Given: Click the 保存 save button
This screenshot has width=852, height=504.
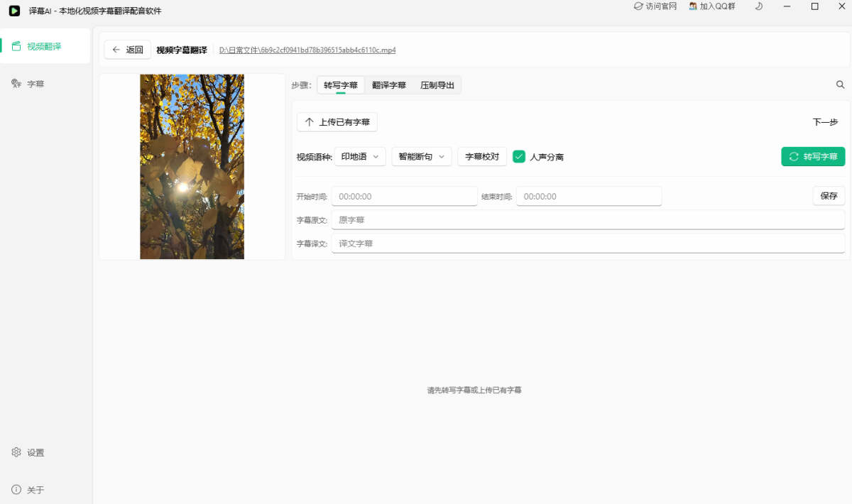Looking at the screenshot, I should click(x=829, y=196).
